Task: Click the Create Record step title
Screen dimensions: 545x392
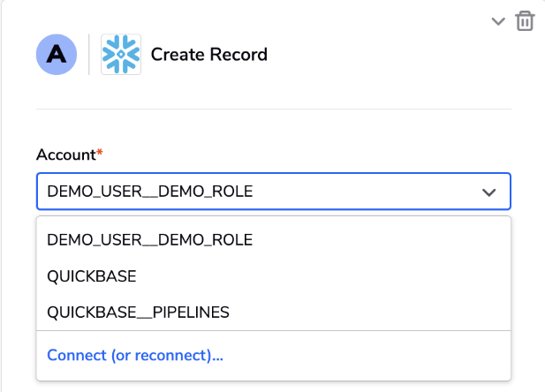Action: (x=208, y=55)
